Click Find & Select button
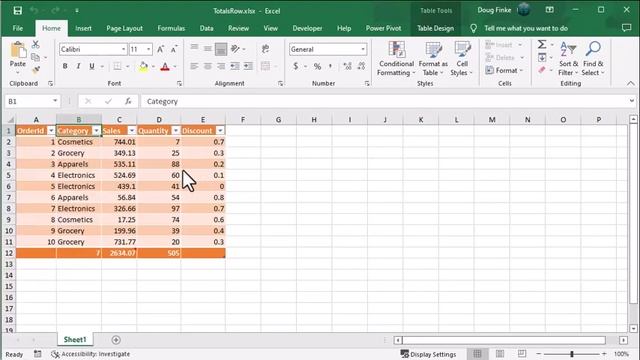The width and height of the screenshot is (640, 360). [593, 59]
